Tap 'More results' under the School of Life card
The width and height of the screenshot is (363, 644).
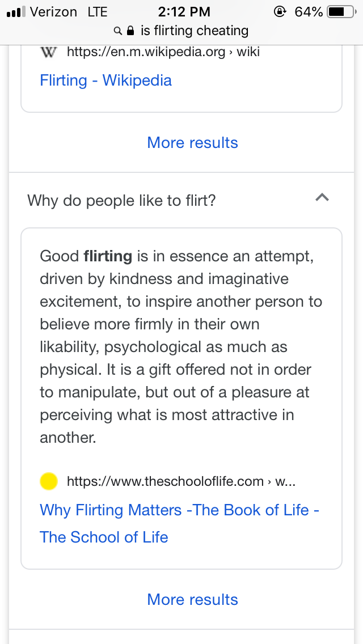pos(192,599)
